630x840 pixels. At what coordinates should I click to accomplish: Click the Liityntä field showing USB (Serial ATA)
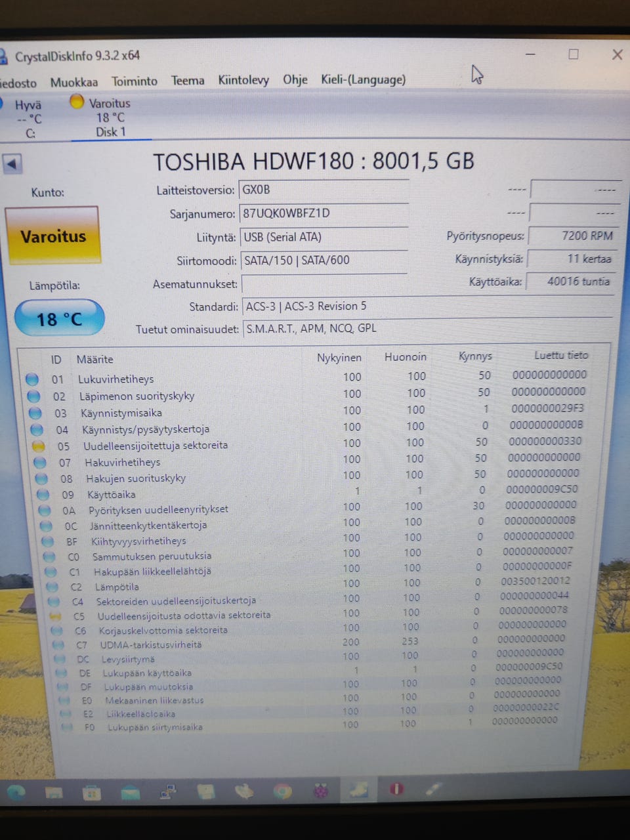324,237
